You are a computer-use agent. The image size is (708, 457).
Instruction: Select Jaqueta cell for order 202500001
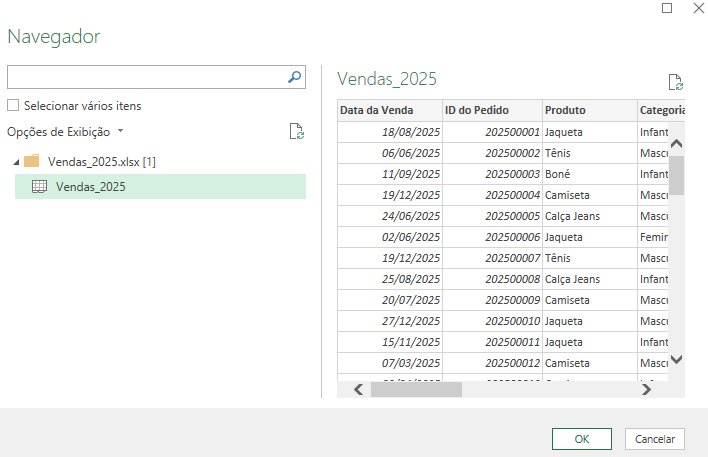pos(590,132)
